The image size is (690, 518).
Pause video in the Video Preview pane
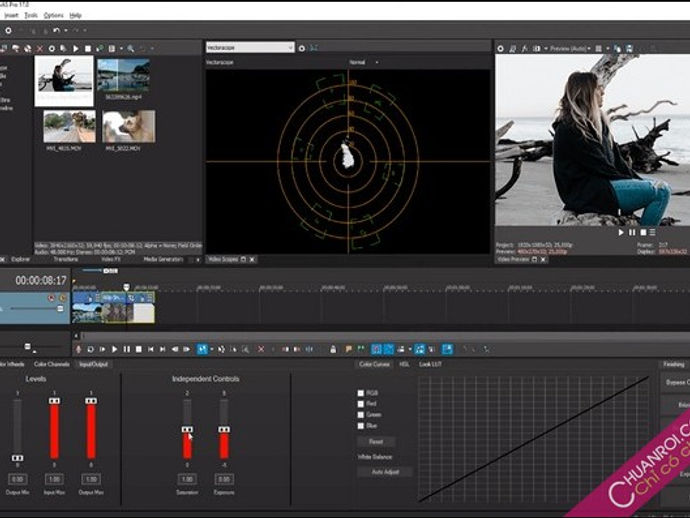pyautogui.click(x=632, y=232)
